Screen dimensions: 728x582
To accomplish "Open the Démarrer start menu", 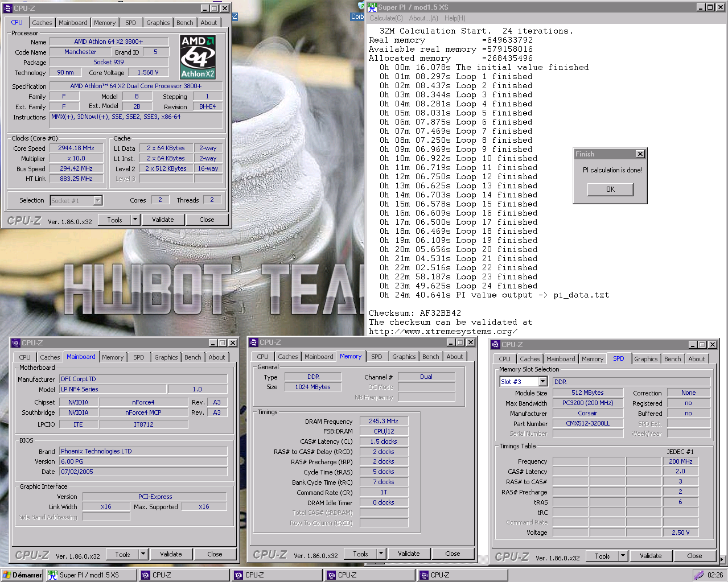I will pos(22,575).
